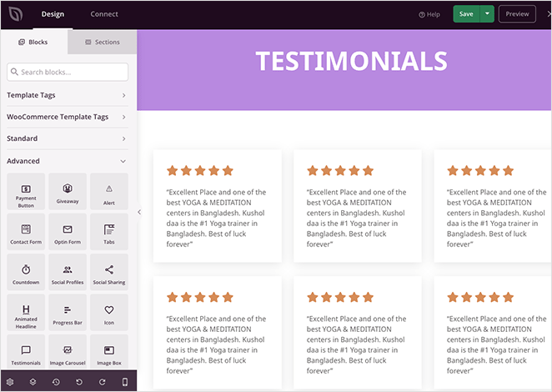Choose the Image Carousel block
Screen dimensions: 552x392
68,354
